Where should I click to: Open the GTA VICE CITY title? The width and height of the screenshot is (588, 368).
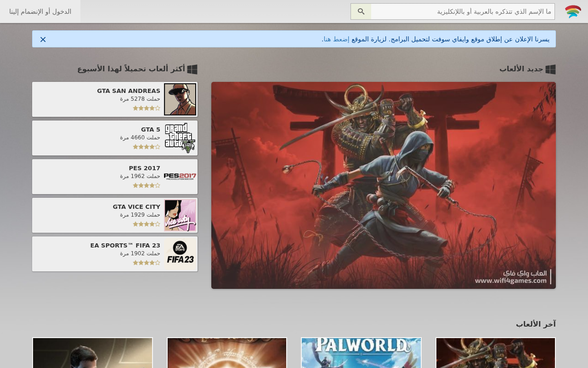[x=136, y=207]
